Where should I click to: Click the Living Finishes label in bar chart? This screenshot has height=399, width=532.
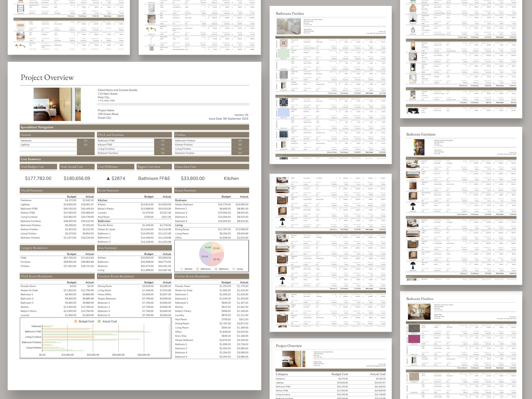[34, 348]
